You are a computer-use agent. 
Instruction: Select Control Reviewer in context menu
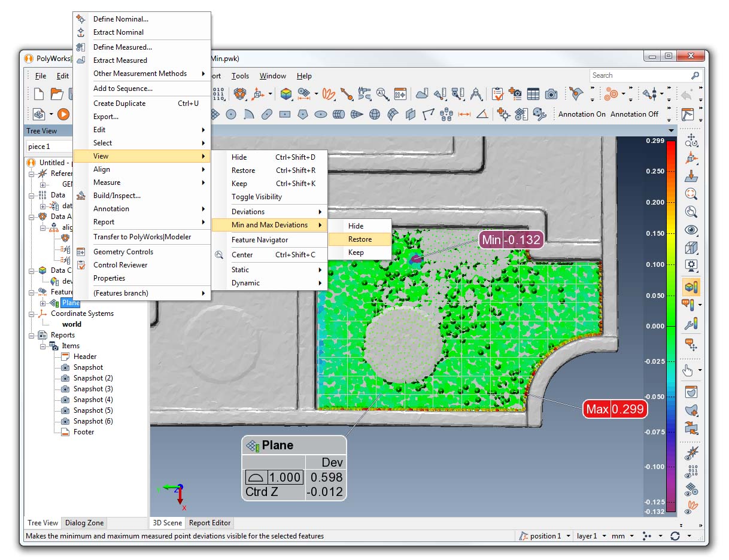[142, 265]
